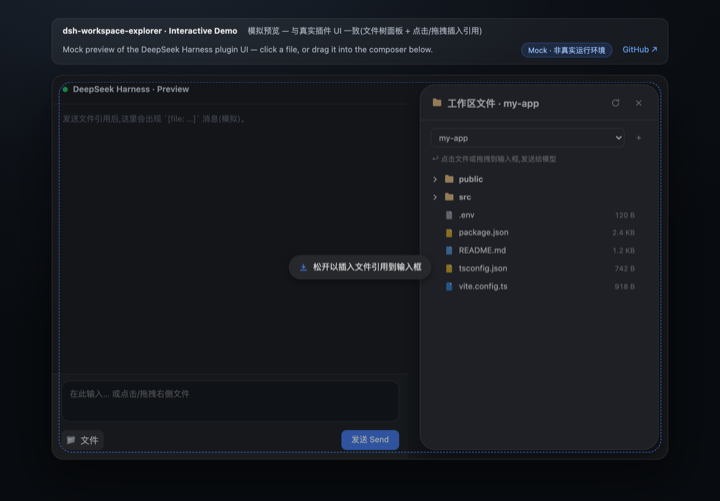
Task: Click the refresh icon in workspace panel
Action: point(615,103)
